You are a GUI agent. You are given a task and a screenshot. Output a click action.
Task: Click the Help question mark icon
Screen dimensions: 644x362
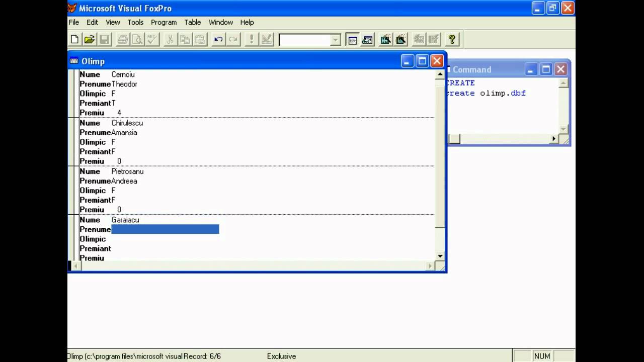coord(452,40)
